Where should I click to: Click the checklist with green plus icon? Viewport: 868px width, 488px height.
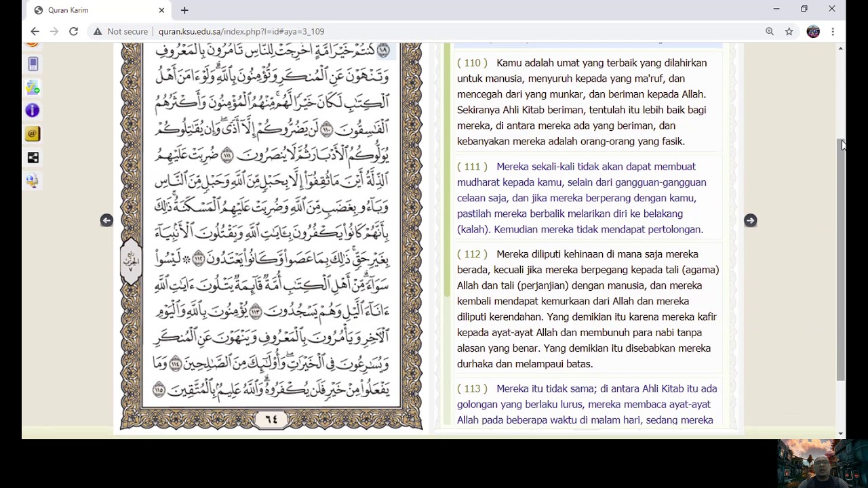tap(33, 87)
